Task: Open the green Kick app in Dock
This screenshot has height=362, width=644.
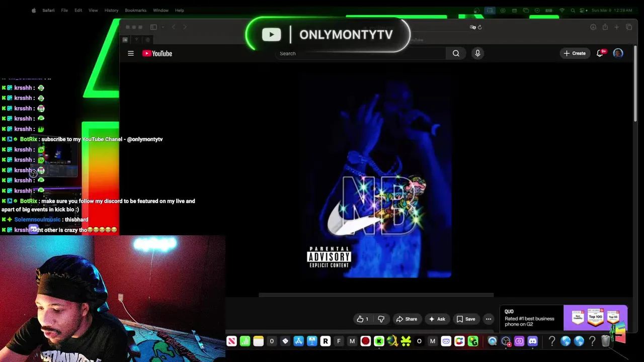Action: [x=379, y=341]
